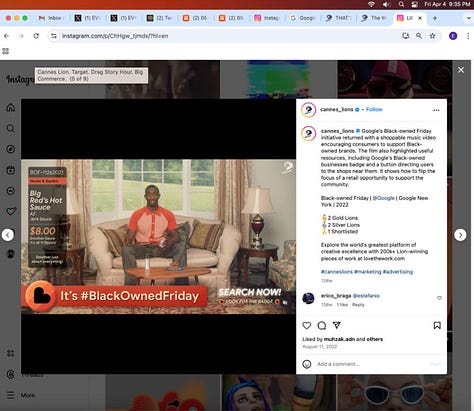The image size is (474, 411).
Task: Open cannes_lions username in post header
Action: click(x=337, y=109)
